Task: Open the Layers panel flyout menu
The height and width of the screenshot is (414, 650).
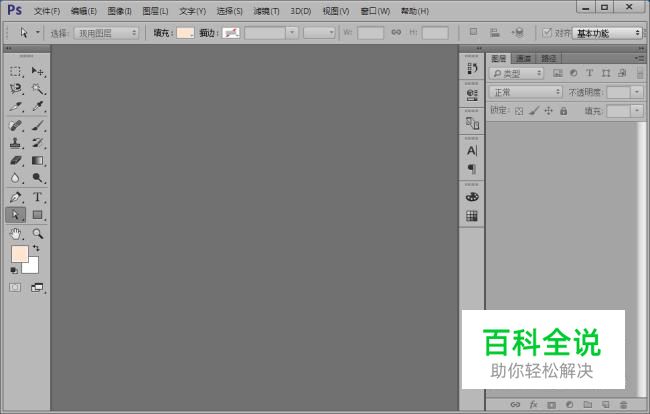Action: [x=640, y=58]
